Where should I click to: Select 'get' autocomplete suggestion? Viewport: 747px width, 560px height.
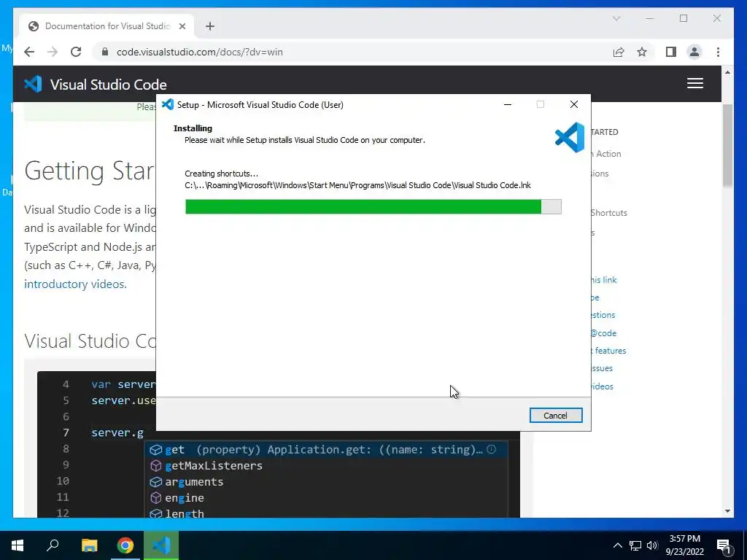pos(326,449)
